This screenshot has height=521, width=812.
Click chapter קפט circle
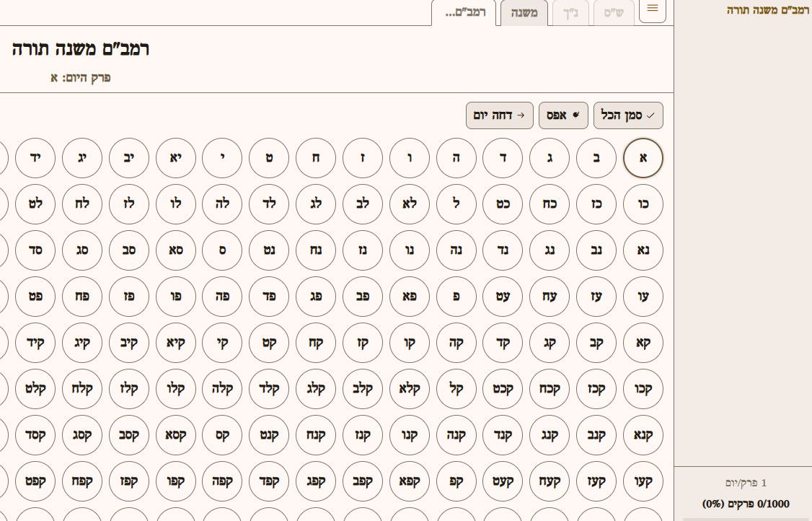35,481
